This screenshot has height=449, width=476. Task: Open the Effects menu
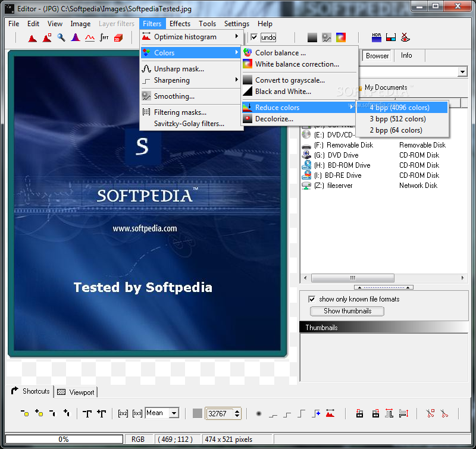click(180, 24)
